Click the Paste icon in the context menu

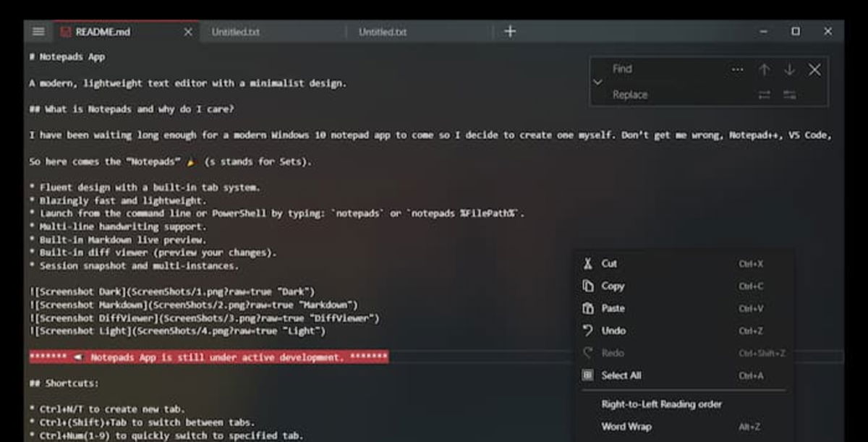coord(587,308)
